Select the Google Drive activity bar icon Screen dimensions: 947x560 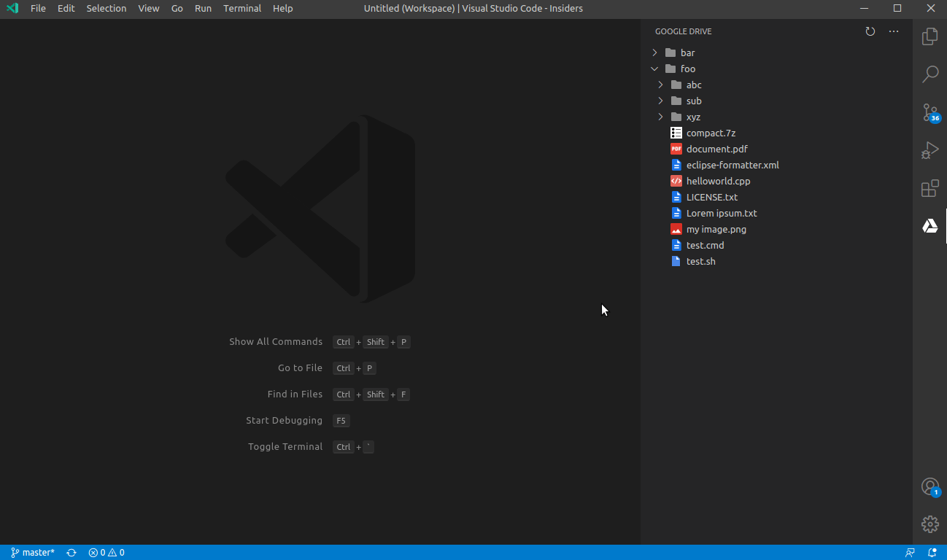(929, 227)
